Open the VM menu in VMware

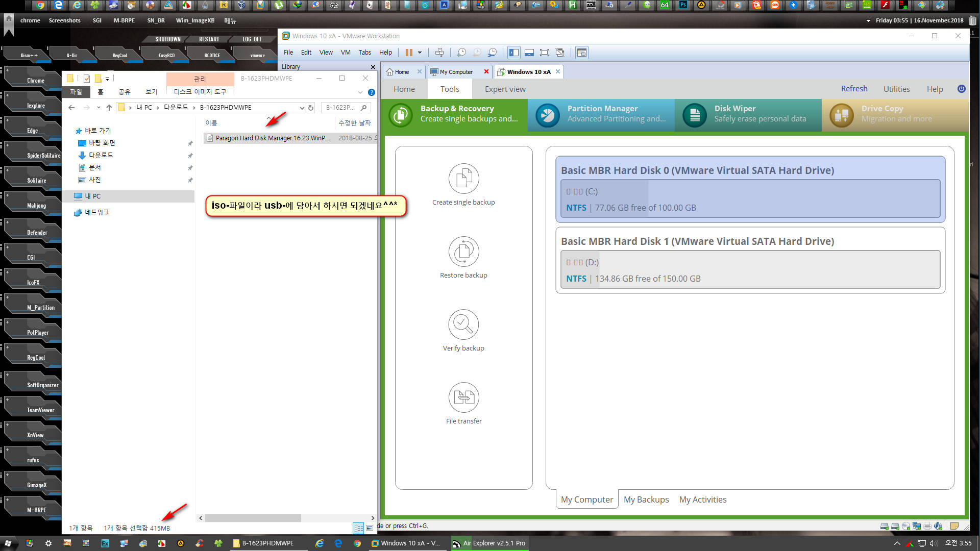click(x=346, y=53)
